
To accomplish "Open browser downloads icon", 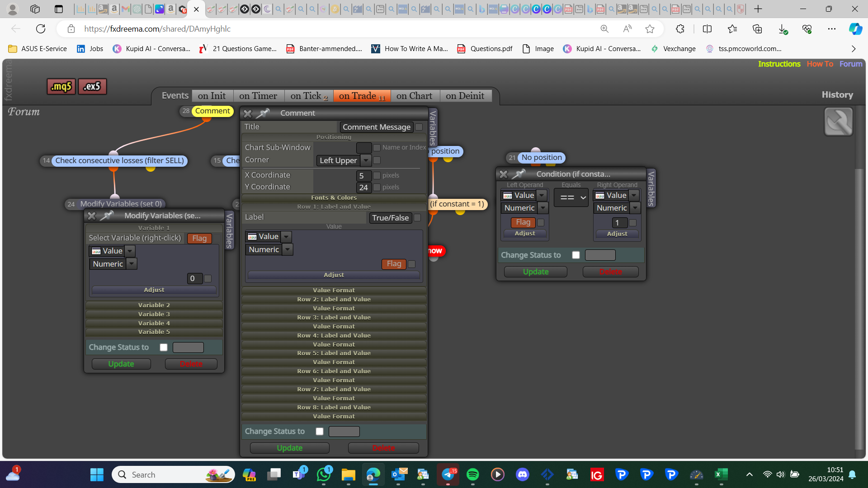I will tap(783, 29).
